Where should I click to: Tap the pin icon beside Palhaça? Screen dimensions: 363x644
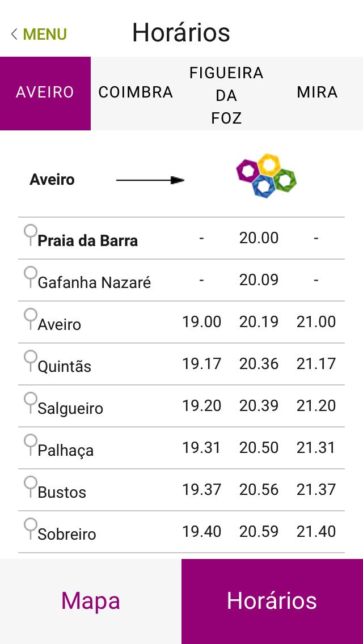click(x=31, y=444)
